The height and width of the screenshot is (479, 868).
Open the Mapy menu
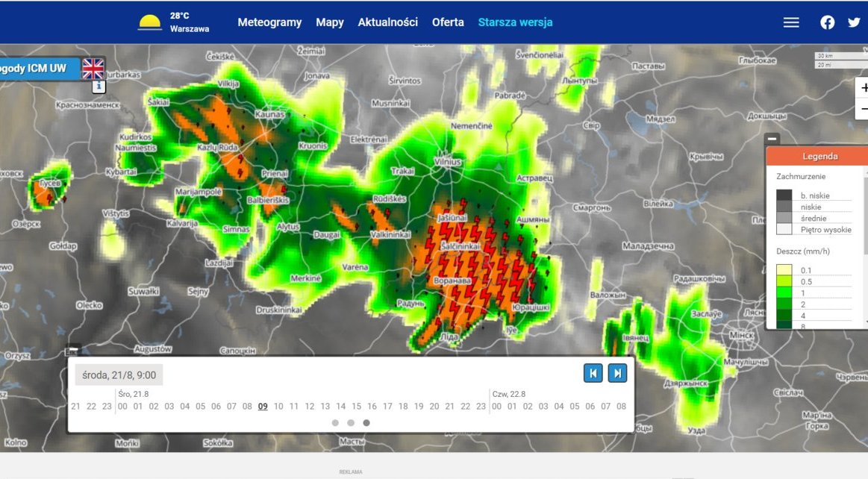[x=330, y=22]
